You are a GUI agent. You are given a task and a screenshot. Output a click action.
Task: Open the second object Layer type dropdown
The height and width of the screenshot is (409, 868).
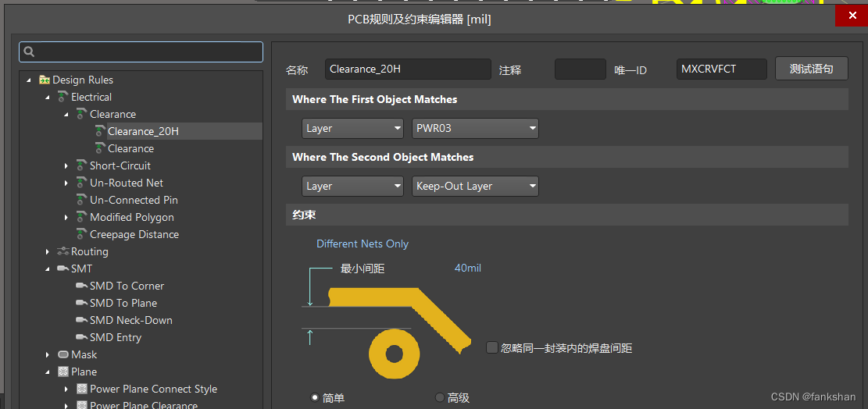352,187
